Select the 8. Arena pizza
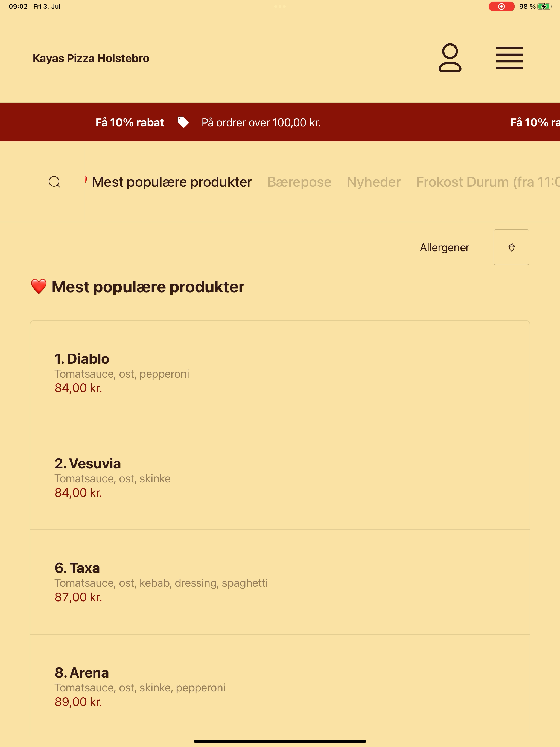Viewport: 560px width, 747px height. coord(280,685)
